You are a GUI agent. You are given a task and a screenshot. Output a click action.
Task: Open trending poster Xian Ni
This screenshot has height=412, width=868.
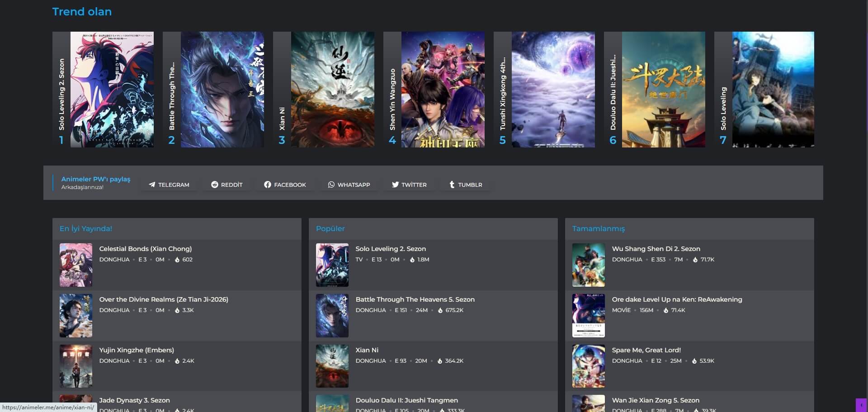[x=332, y=90]
